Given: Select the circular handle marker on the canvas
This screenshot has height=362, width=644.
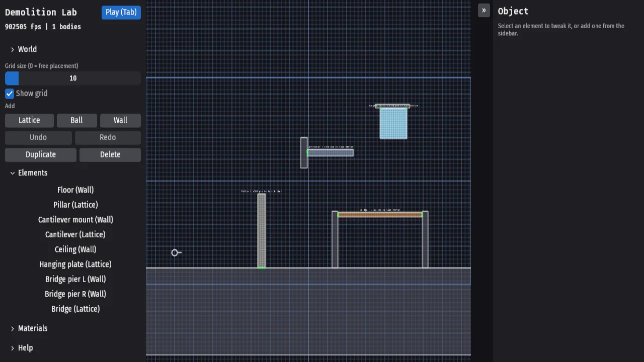Looking at the screenshot, I should pos(175,252).
